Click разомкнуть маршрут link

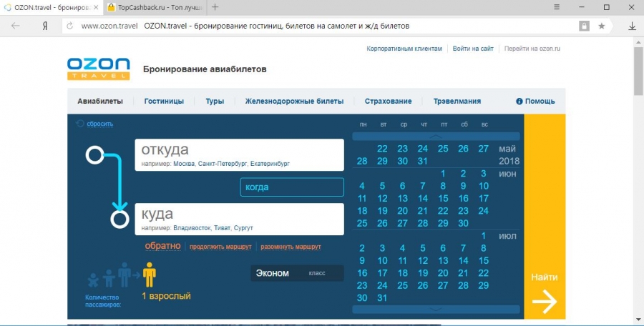(291, 247)
